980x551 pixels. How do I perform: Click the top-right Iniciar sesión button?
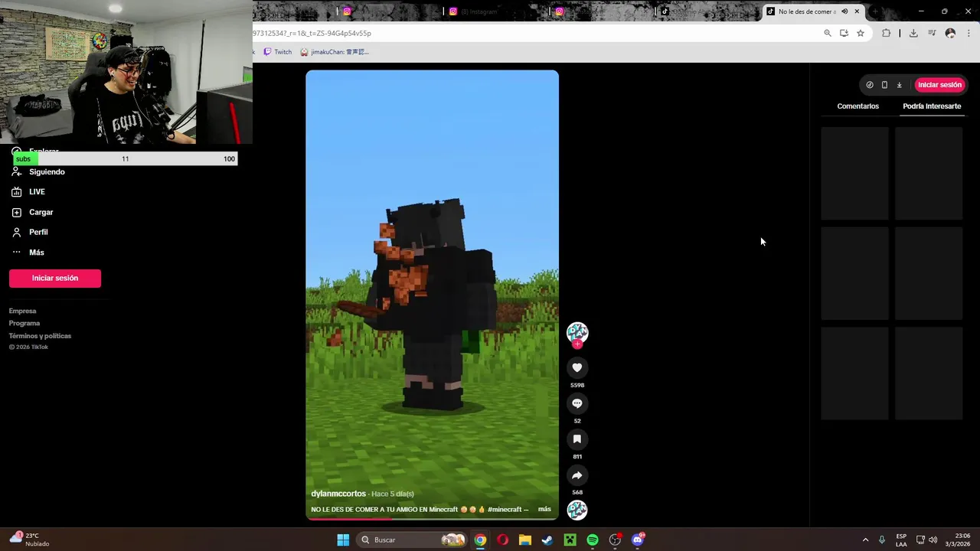tap(939, 85)
